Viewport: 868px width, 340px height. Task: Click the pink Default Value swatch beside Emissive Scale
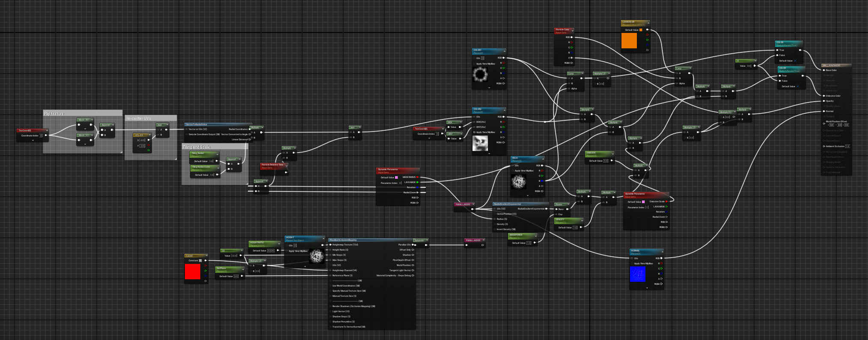point(643,202)
